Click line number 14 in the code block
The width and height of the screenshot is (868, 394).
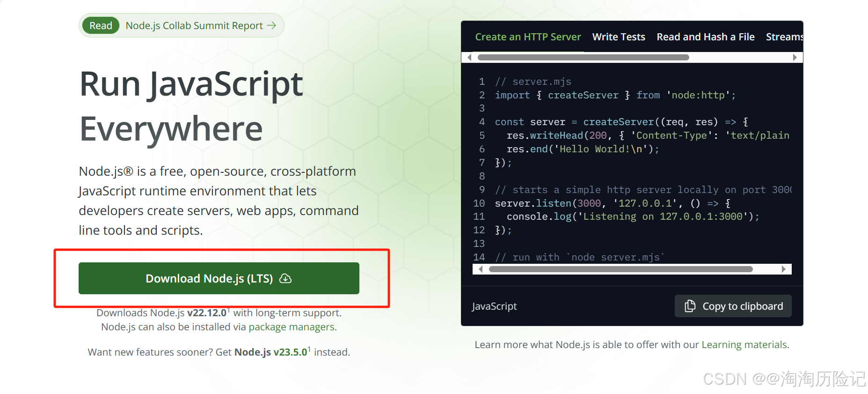click(479, 257)
